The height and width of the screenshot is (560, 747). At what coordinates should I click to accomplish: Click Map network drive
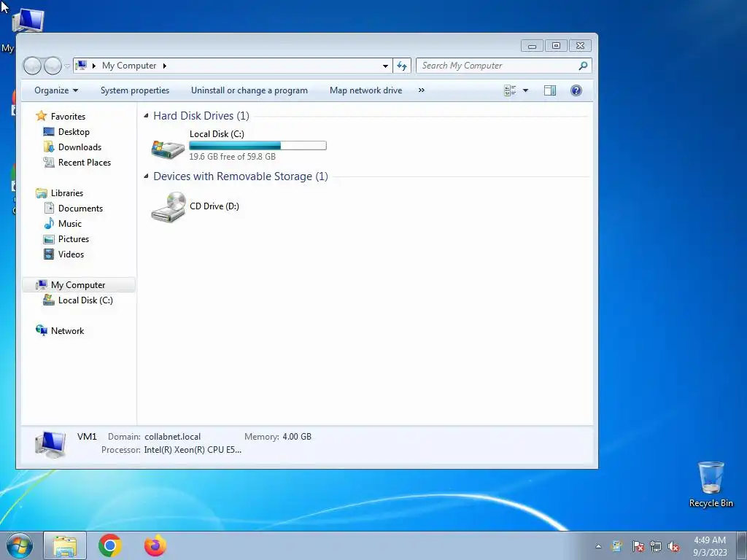point(366,90)
